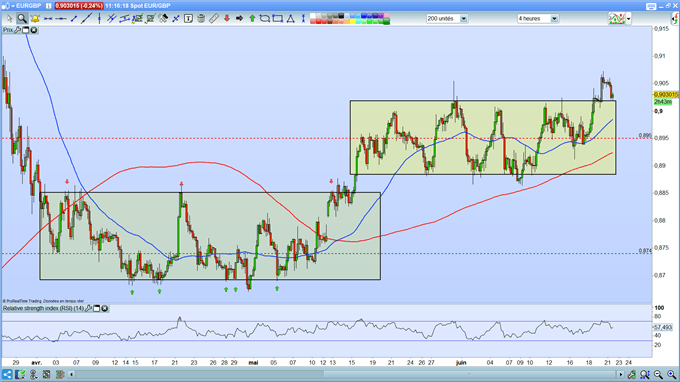Click the current price tag 0,903015
The width and height of the screenshot is (680, 382).
click(666, 95)
